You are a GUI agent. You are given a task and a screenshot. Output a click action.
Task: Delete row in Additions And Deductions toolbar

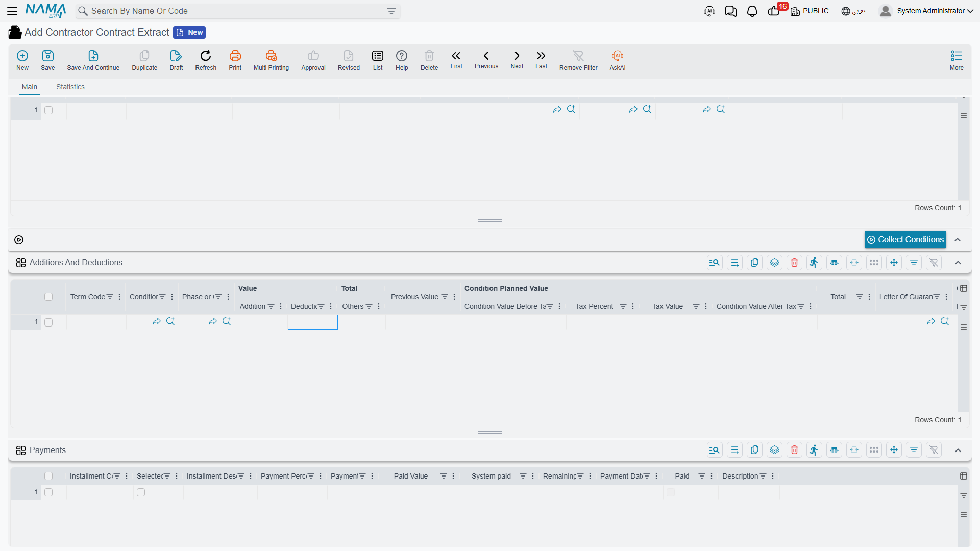click(x=795, y=263)
